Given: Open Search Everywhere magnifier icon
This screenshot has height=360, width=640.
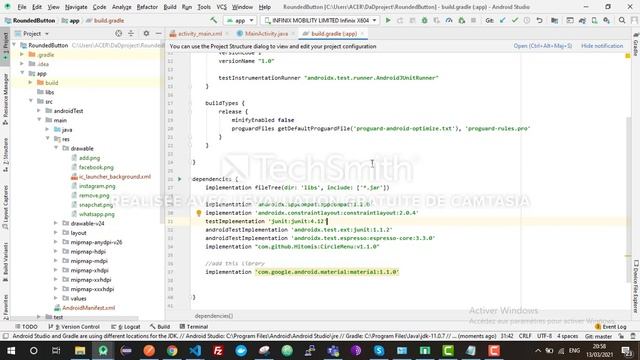Looking at the screenshot, I should click(x=622, y=20).
